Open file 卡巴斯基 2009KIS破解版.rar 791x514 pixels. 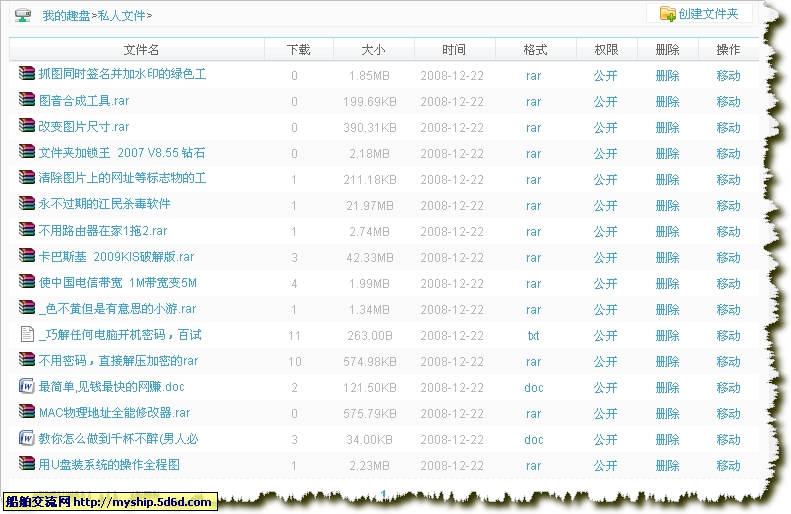pyautogui.click(x=116, y=256)
